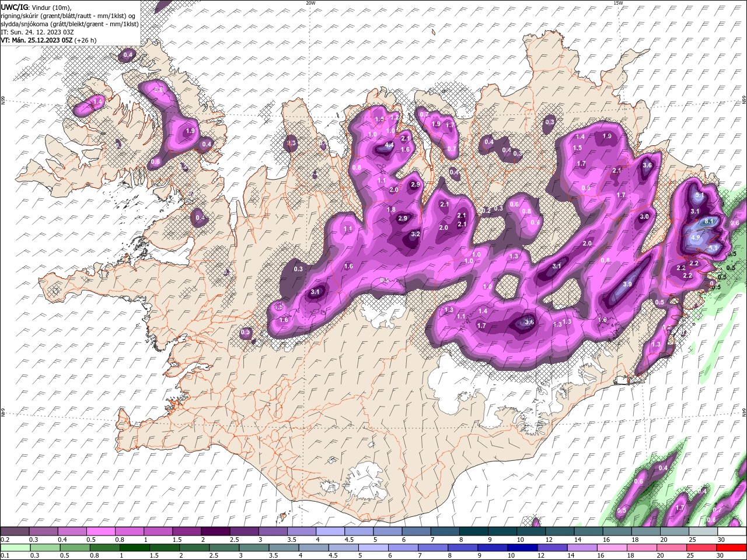The width and height of the screenshot is (747, 560).
Task: Click the 4.9 value on the map
Action: [695, 238]
